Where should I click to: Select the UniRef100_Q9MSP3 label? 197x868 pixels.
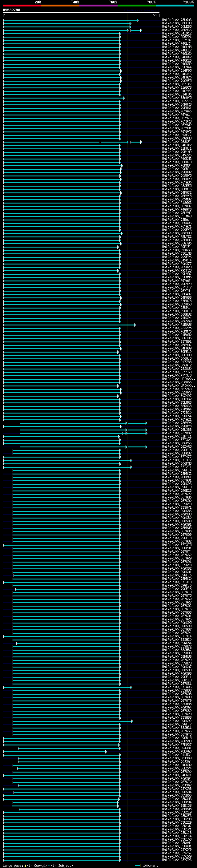point(177,484)
